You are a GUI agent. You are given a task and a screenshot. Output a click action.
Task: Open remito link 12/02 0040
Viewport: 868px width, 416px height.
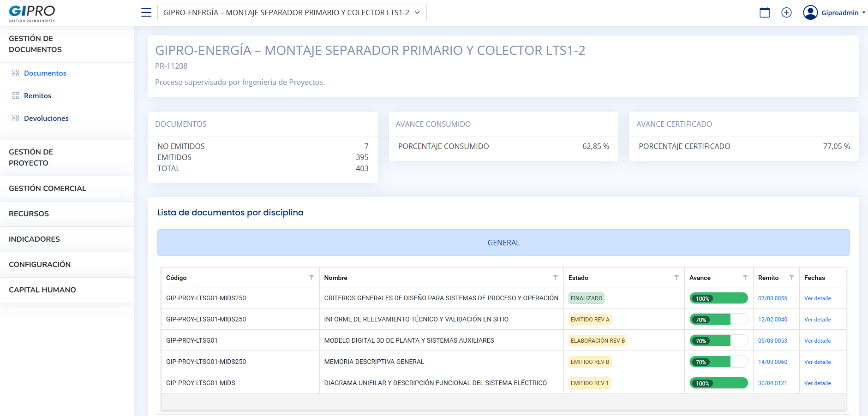[x=772, y=319]
